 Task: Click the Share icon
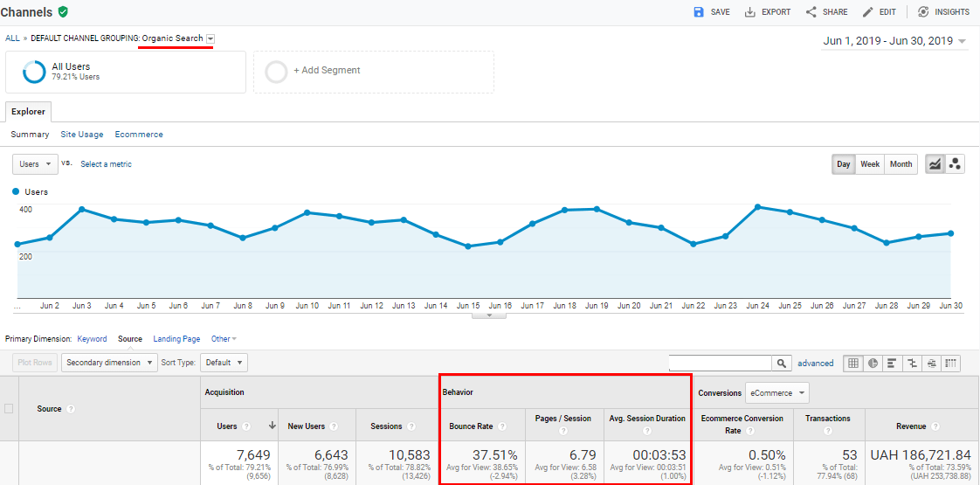(811, 12)
